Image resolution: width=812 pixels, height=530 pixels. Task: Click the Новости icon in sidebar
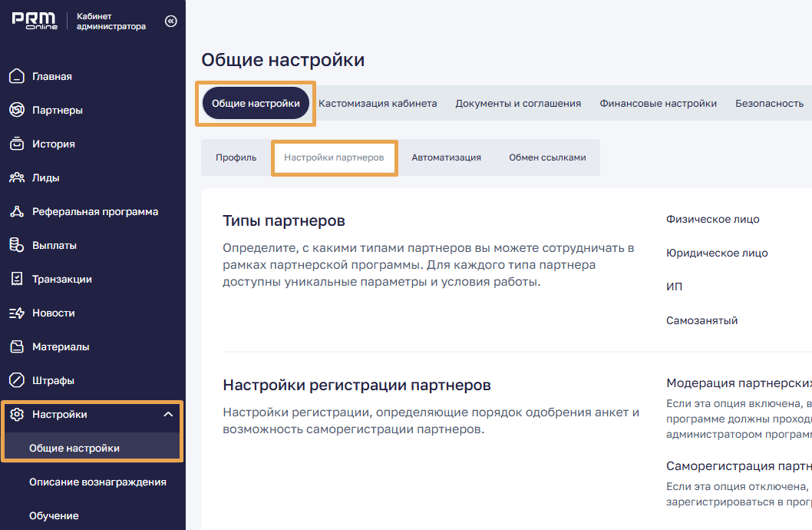17,313
